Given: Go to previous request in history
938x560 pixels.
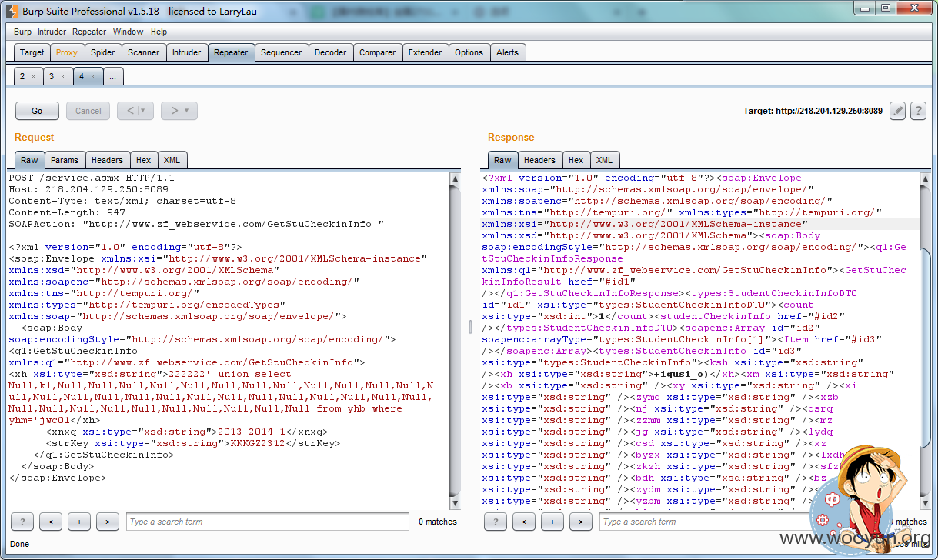Looking at the screenshot, I should coord(130,111).
